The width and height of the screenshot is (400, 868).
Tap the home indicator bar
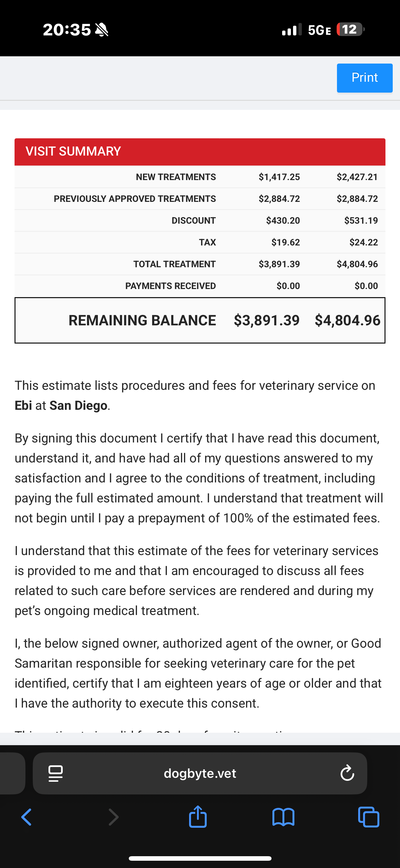pyautogui.click(x=200, y=858)
